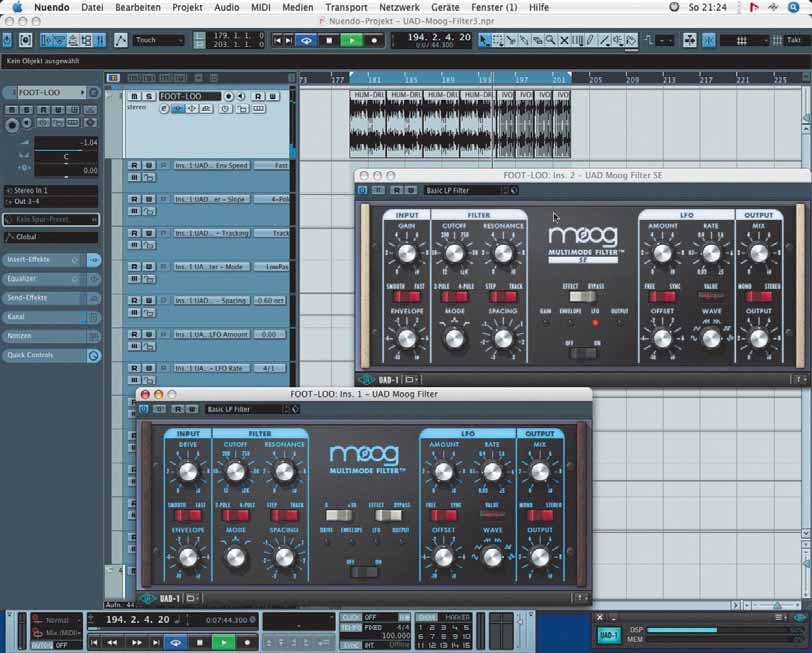Go to previous marker in top toolbar
Image resolution: width=812 pixels, height=653 pixels.
point(278,40)
